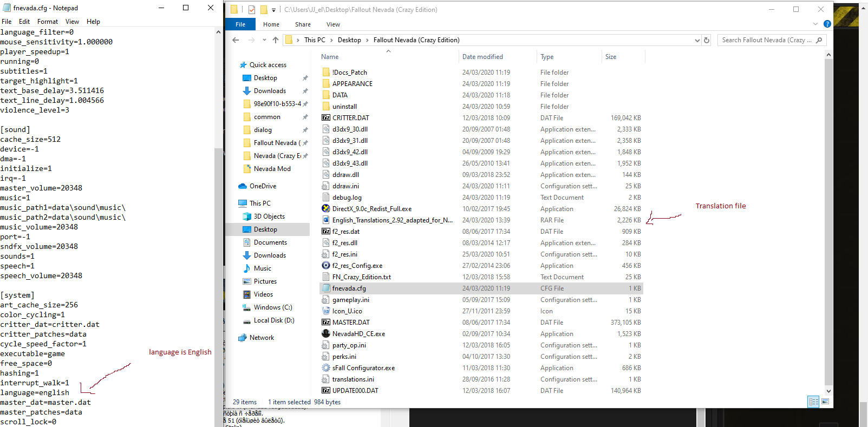Viewport: 868px width, 427px height.
Task: Open the recent locations dropdown arrow
Action: click(x=264, y=40)
